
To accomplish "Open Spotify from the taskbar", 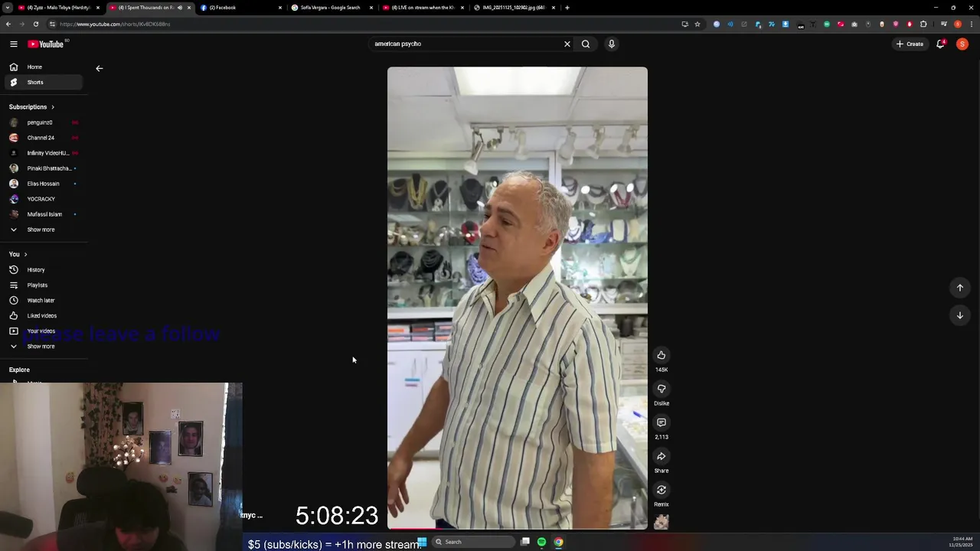I will (541, 542).
